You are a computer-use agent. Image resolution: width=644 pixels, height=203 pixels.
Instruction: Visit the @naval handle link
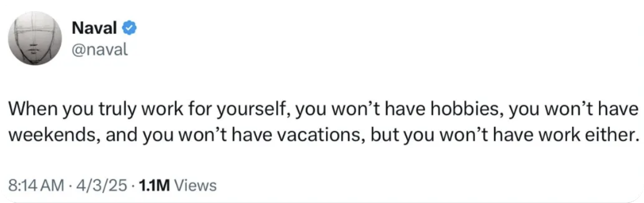coord(100,50)
